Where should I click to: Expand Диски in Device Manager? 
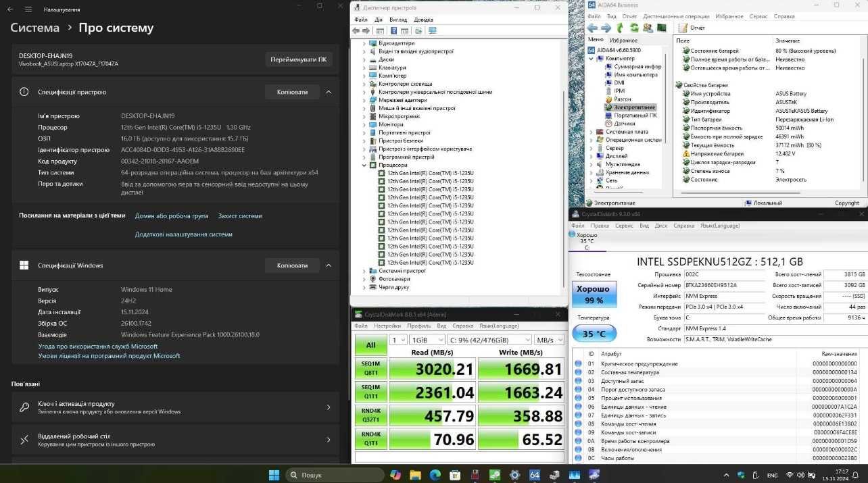point(364,59)
